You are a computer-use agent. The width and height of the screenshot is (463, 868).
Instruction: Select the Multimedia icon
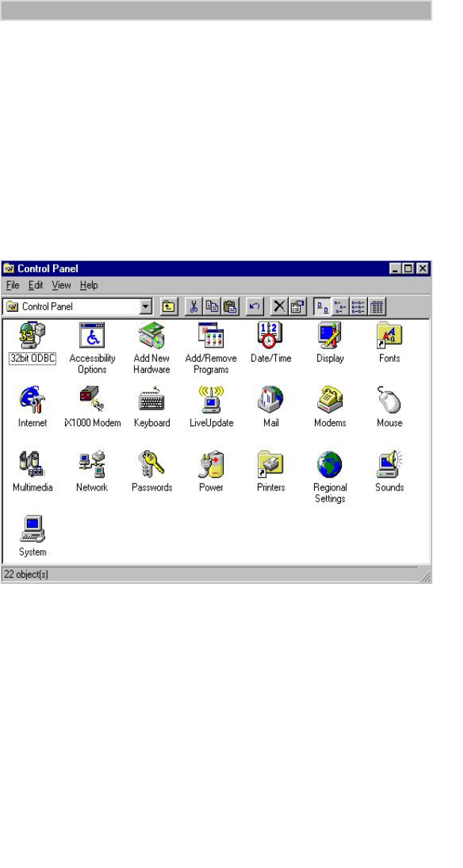point(33,464)
